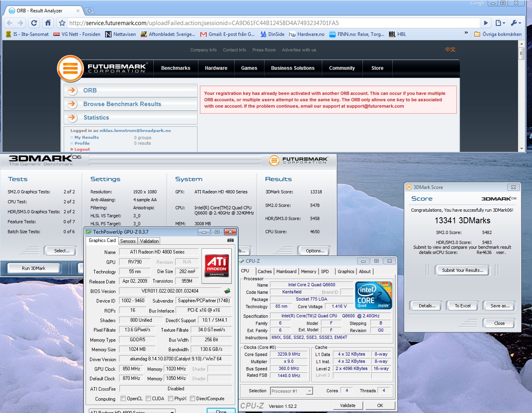Open the Processor #1 selection dropdown
The image size is (532, 413).
tap(291, 391)
